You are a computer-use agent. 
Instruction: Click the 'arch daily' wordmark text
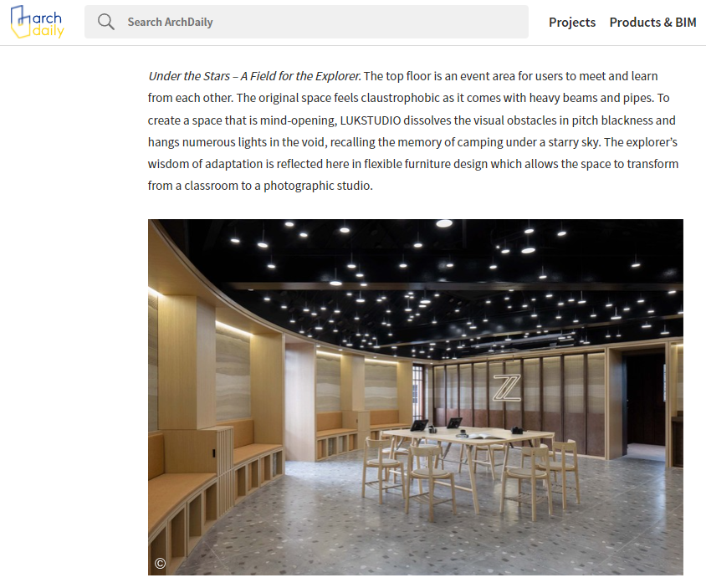(48, 24)
